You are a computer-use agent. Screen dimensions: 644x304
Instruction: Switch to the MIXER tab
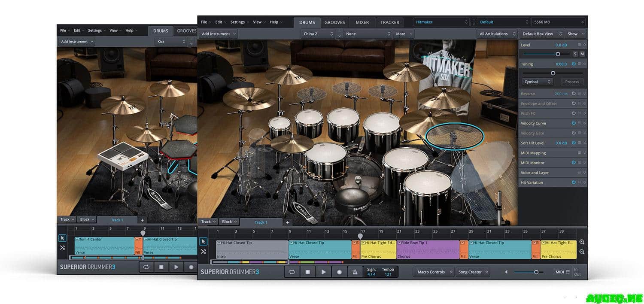(x=362, y=22)
